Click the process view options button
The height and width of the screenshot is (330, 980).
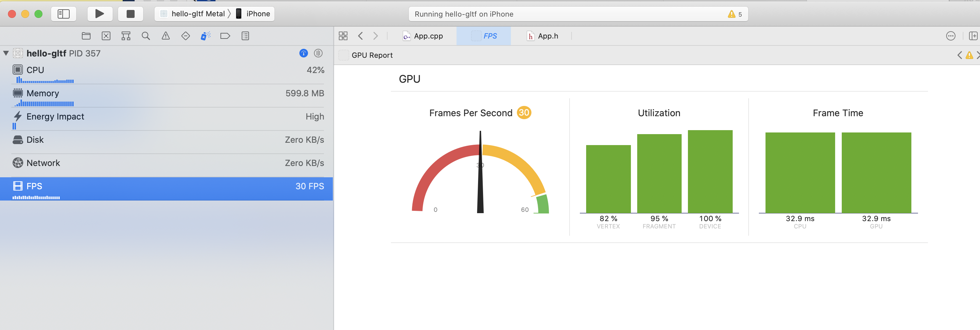pyautogui.click(x=318, y=53)
